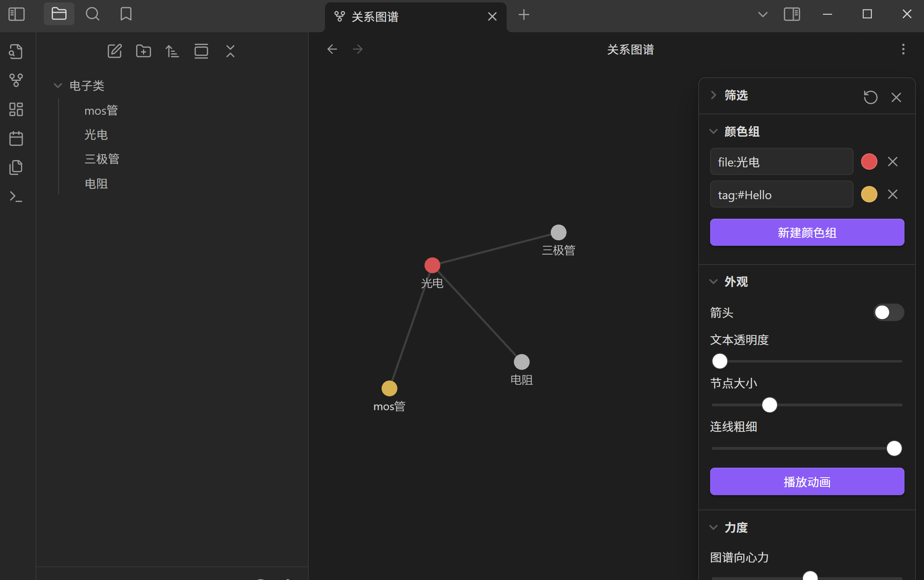
Task: Reset graph settings with the restore icon
Action: (x=870, y=97)
